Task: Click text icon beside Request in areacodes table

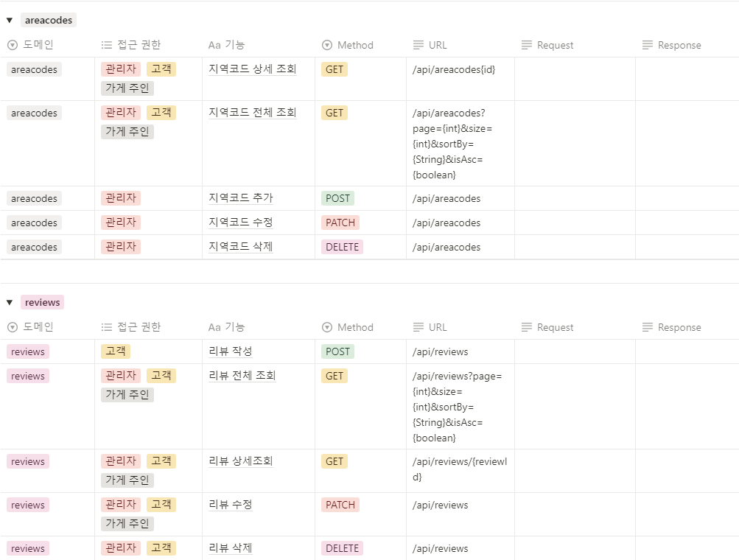Action: pyautogui.click(x=527, y=45)
